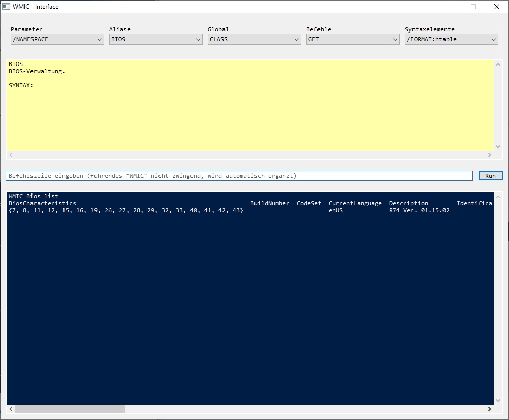Click right arrow of yellow help pane scrollbar
This screenshot has height=420, width=509.
[490, 155]
